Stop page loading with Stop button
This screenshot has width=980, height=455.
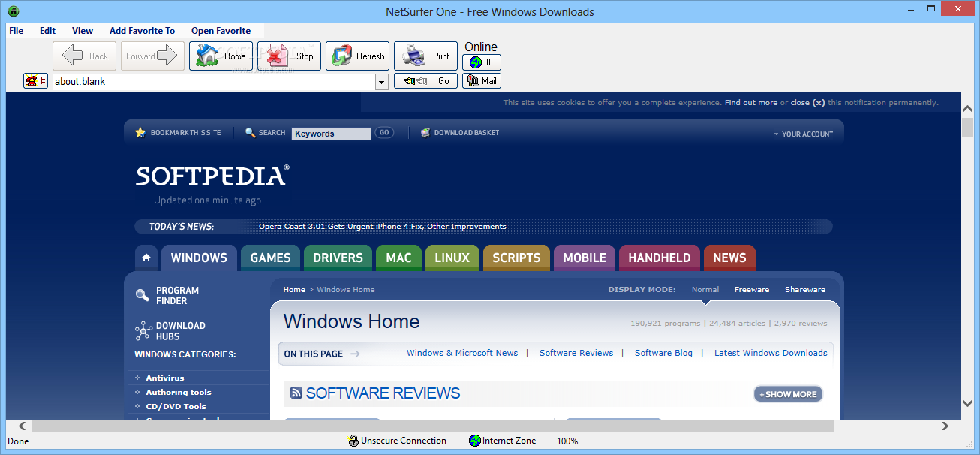pyautogui.click(x=289, y=56)
